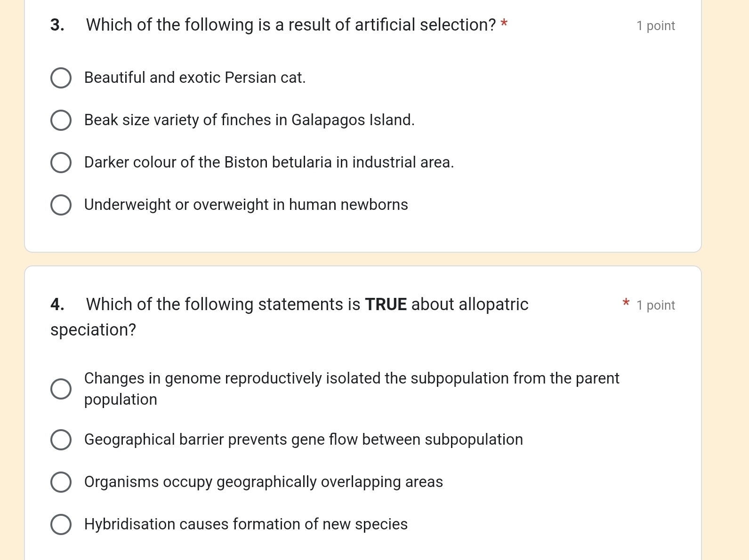Choose the geographical barrier gene flow option
The image size is (749, 560).
pos(61,440)
